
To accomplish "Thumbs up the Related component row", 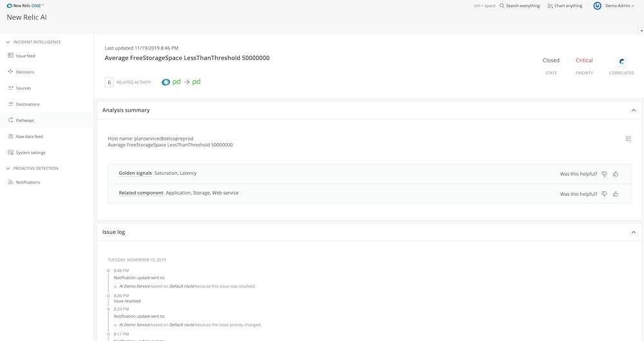I will click(616, 194).
